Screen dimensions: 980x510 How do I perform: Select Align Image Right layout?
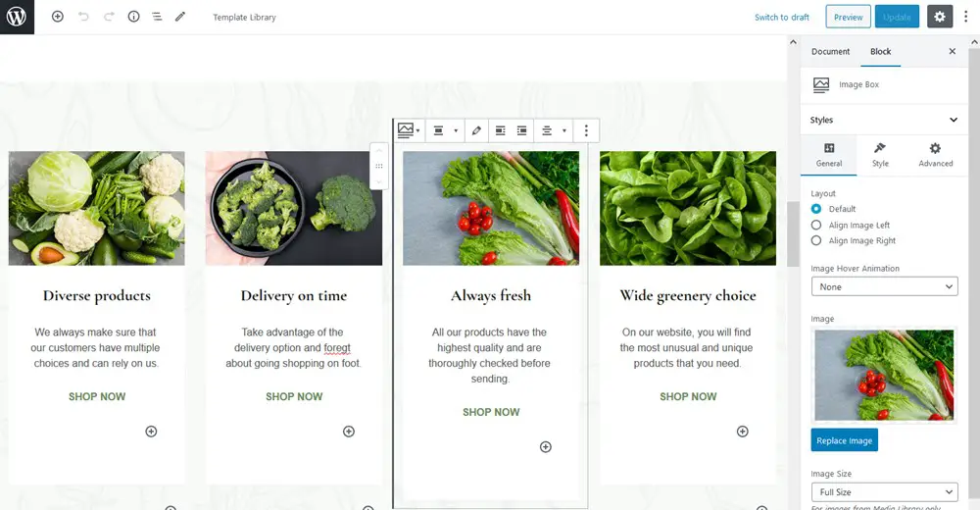coord(816,240)
